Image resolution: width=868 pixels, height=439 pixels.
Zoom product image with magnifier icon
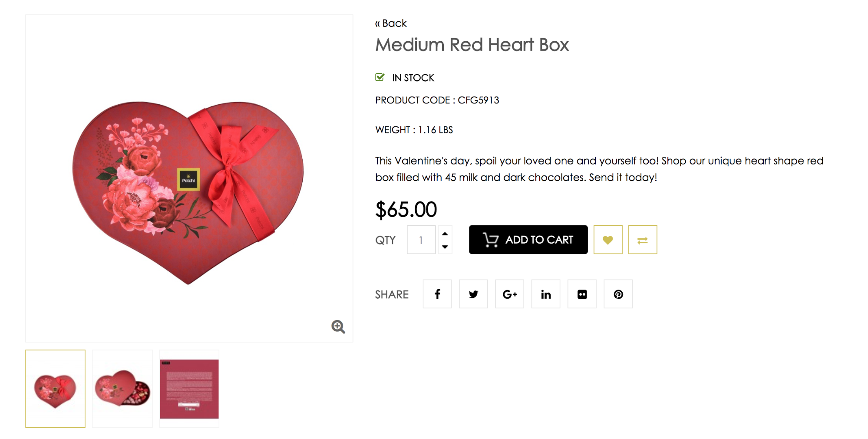(x=338, y=327)
